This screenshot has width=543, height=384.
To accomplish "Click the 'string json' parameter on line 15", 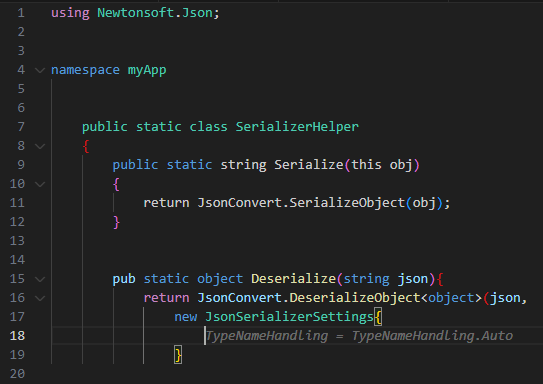I will [x=386, y=279].
